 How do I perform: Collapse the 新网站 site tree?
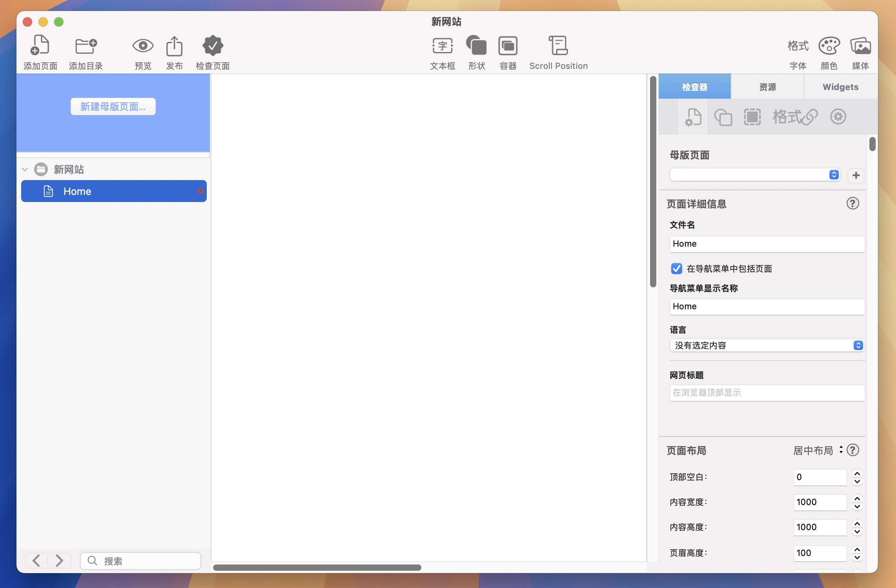pos(25,170)
